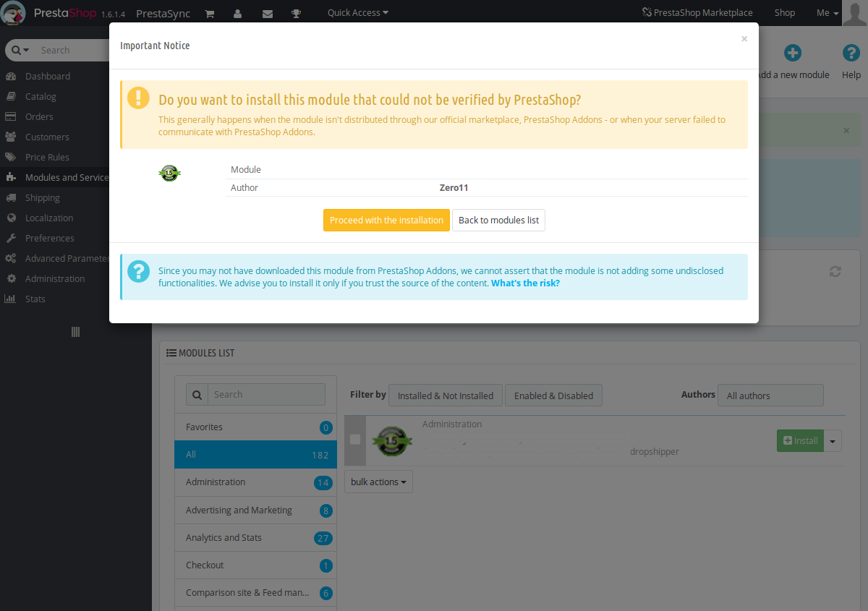The height and width of the screenshot is (611, 868).
Task: Select the All modules category
Action: point(255,455)
